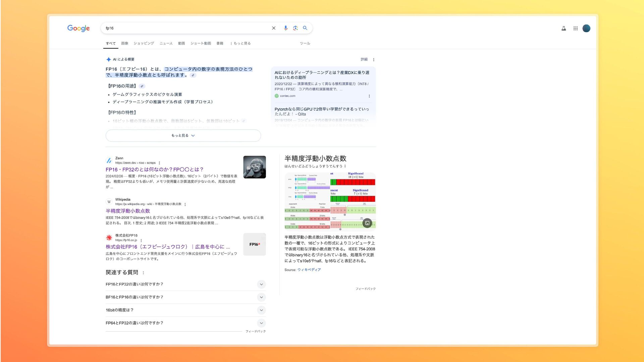Switch to the 書籍 tab

tap(220, 43)
